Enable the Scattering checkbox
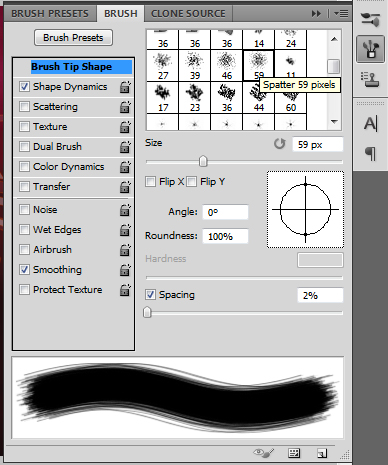Viewport: 388px width, 465px height. coord(24,107)
